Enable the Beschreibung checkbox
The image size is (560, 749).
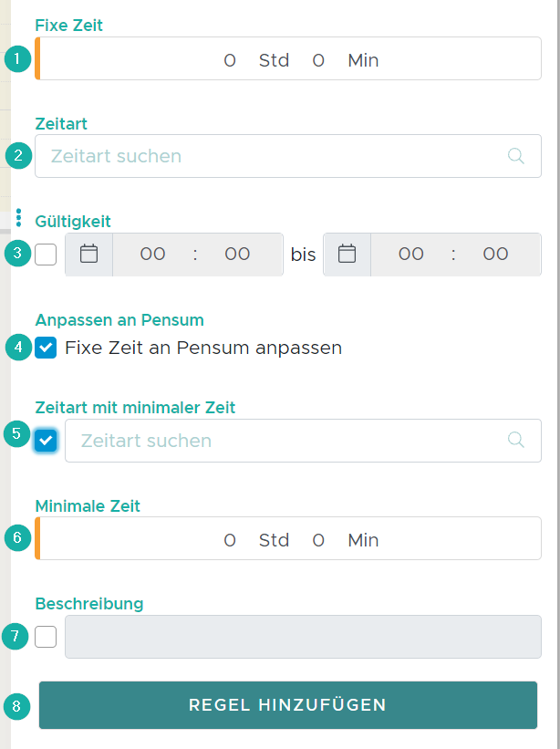45,637
